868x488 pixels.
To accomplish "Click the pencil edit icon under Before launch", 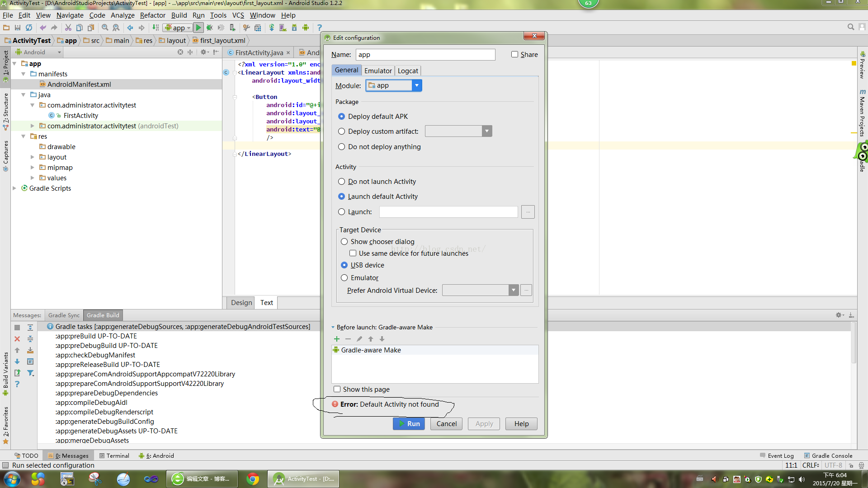I will click(359, 339).
